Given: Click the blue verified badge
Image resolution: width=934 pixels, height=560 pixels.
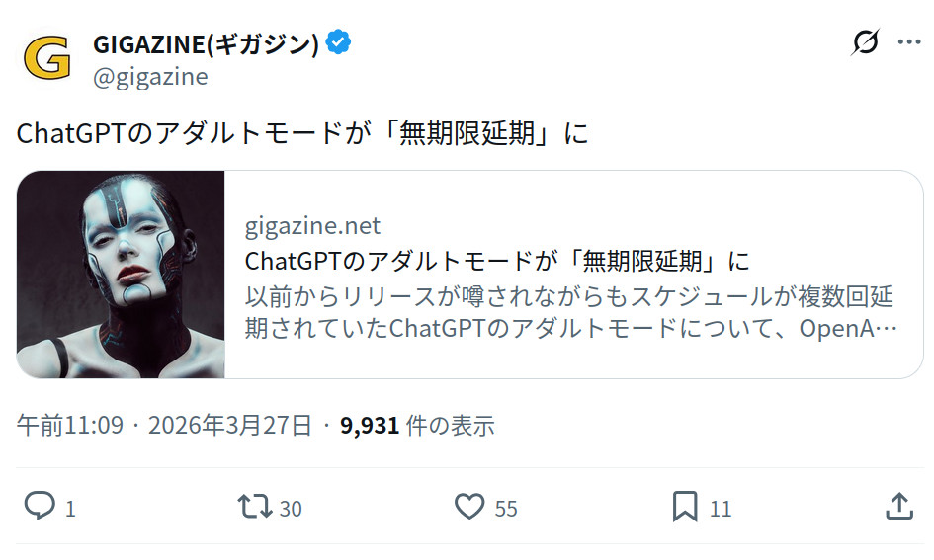Looking at the screenshot, I should click(x=339, y=43).
